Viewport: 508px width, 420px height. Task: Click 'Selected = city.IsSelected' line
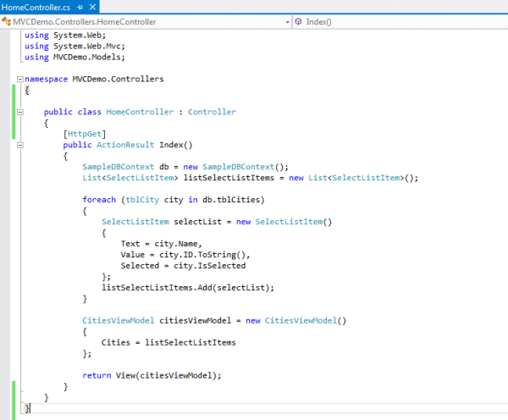pos(183,266)
